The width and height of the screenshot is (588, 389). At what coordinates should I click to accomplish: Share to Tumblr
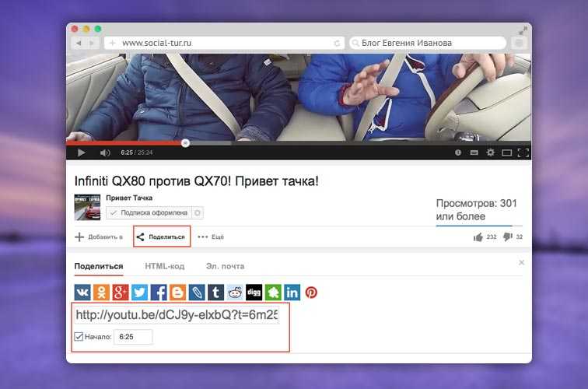point(216,293)
